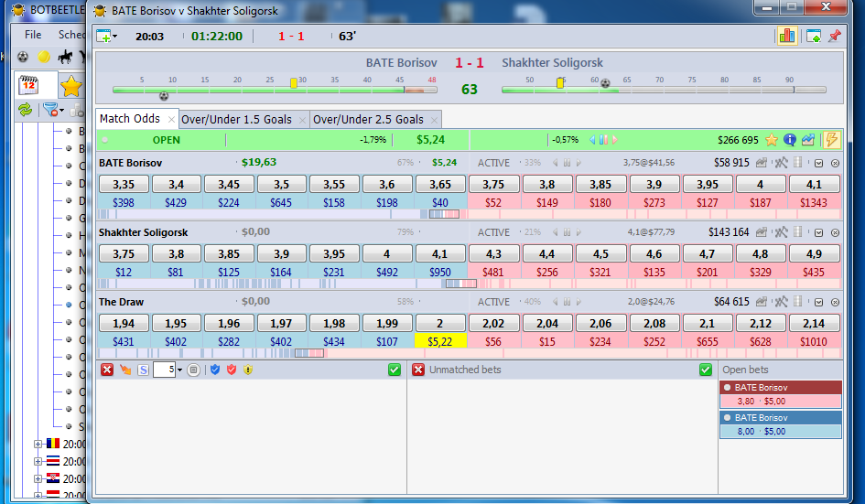This screenshot has height=504, width=865.
Task: Open stake amount dropdown arrow
Action: coord(179,370)
